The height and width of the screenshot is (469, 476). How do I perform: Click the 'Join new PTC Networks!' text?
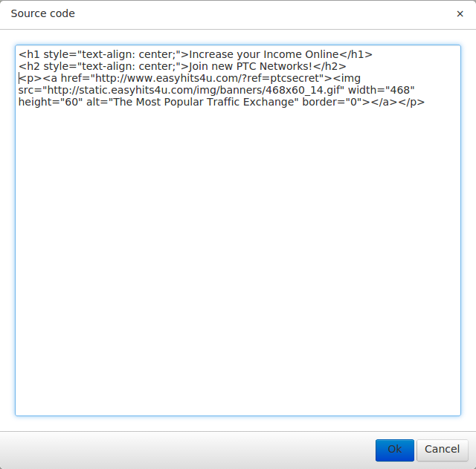(251, 66)
